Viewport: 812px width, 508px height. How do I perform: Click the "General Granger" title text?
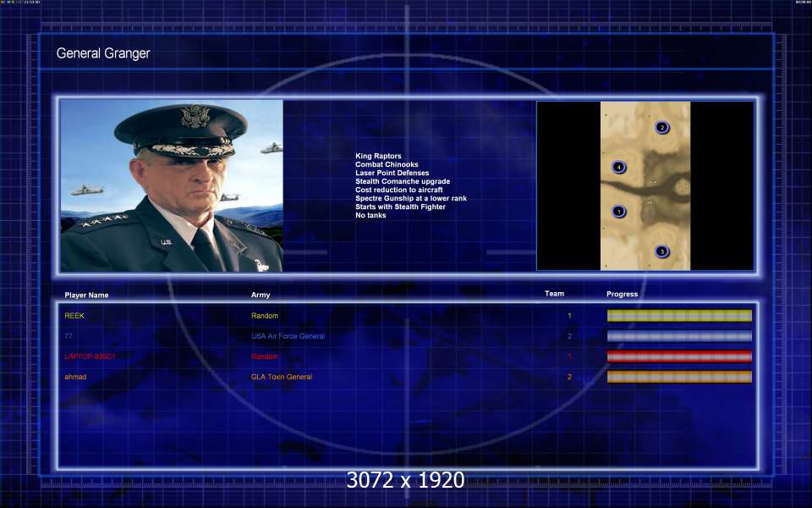click(x=103, y=53)
